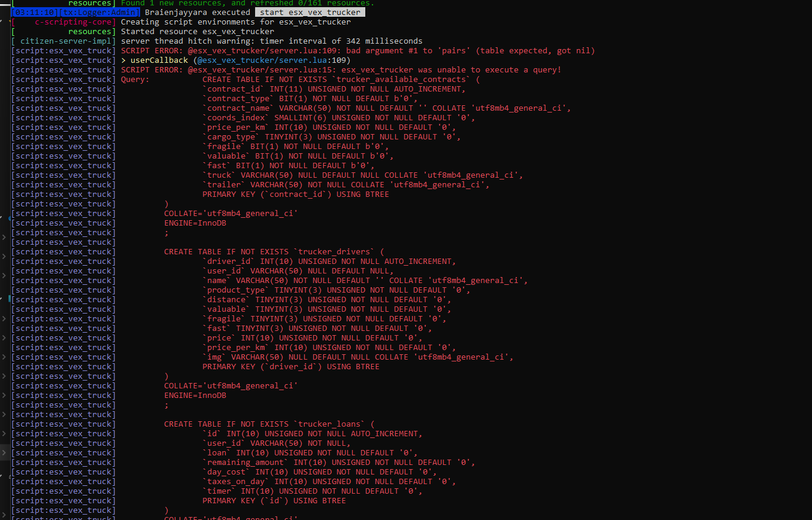Image resolution: width=812 pixels, height=520 pixels.
Task: Select 'CREATE TABLE IF NOT EXISTS trucker_available_contracts' line
Action: tap(341, 80)
